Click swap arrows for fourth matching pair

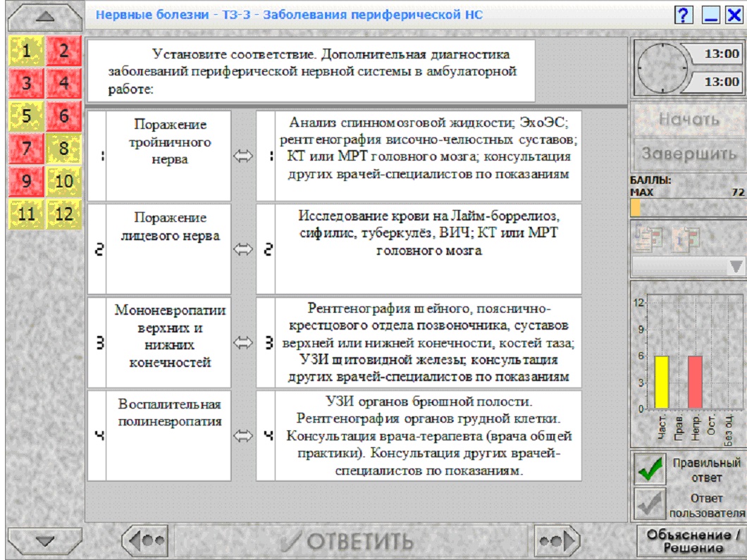coord(243,436)
